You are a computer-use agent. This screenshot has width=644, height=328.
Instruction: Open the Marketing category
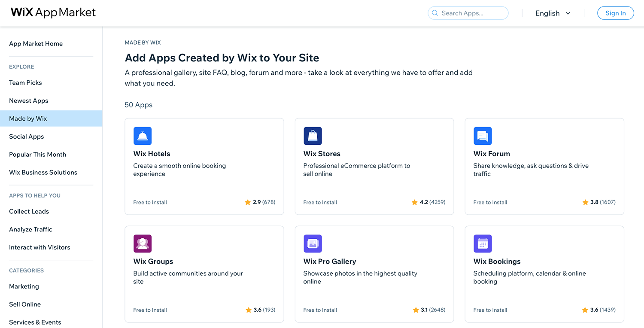click(24, 287)
